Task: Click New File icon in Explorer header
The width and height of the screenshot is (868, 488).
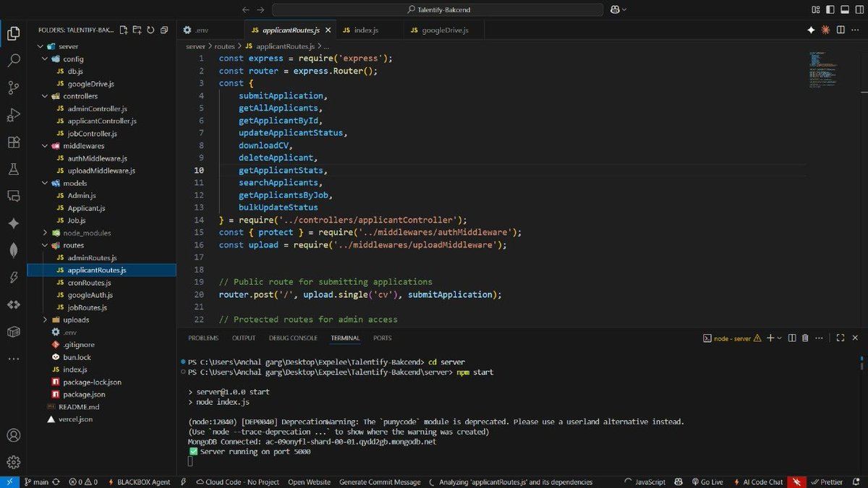Action: coord(124,30)
